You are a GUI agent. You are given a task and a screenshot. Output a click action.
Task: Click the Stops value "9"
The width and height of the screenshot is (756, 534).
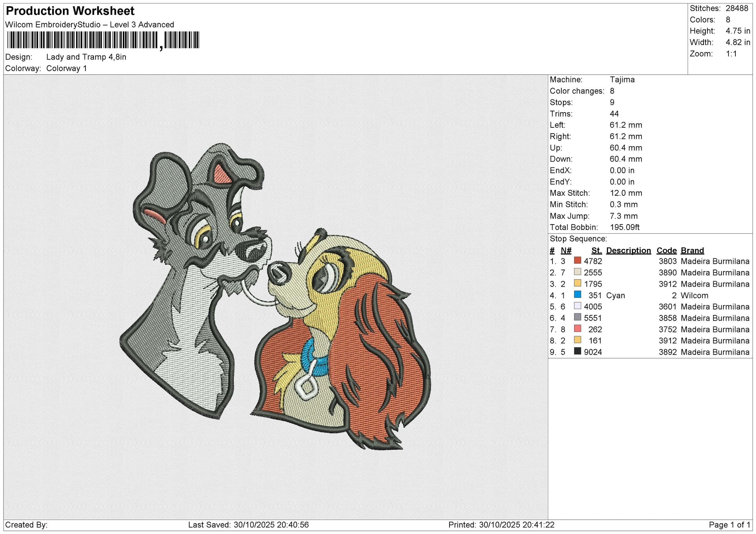tap(612, 103)
